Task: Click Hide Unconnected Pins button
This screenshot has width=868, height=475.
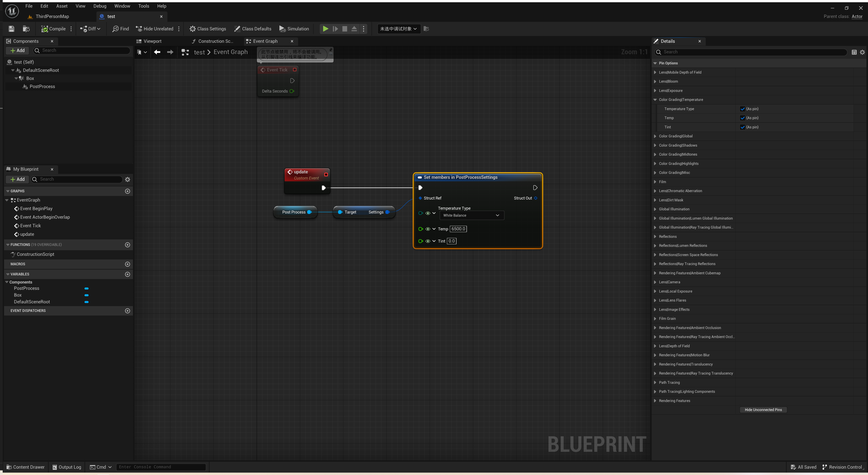Action: pyautogui.click(x=763, y=410)
